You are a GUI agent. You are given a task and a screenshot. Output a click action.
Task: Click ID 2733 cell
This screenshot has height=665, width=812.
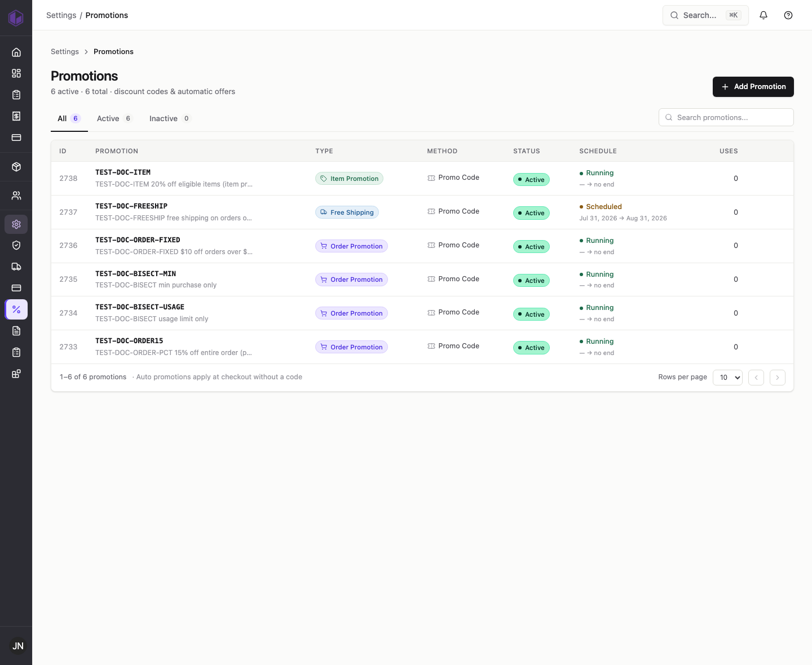click(x=68, y=347)
